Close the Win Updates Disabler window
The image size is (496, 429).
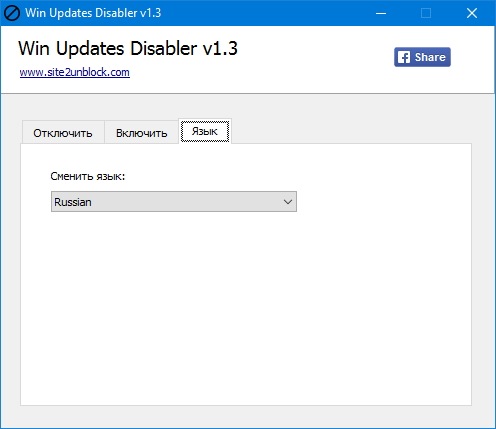pos(472,13)
